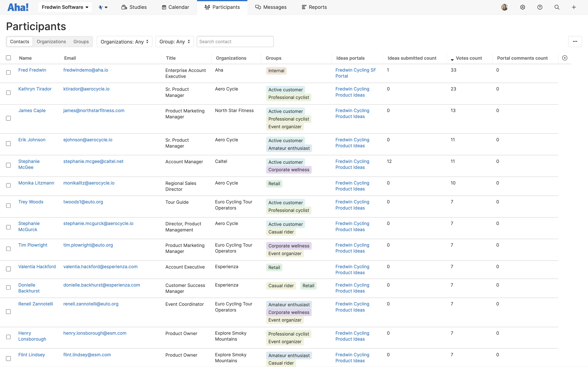
Task: Open the Organizations: Any filter dropdown
Action: click(124, 41)
